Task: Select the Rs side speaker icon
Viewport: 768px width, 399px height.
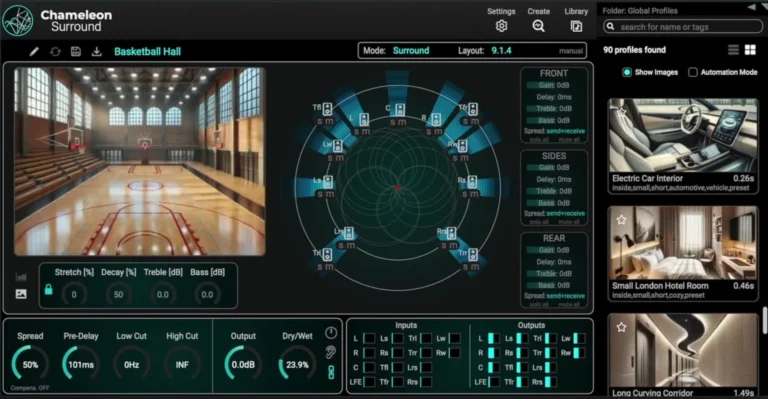Action: [x=472, y=182]
